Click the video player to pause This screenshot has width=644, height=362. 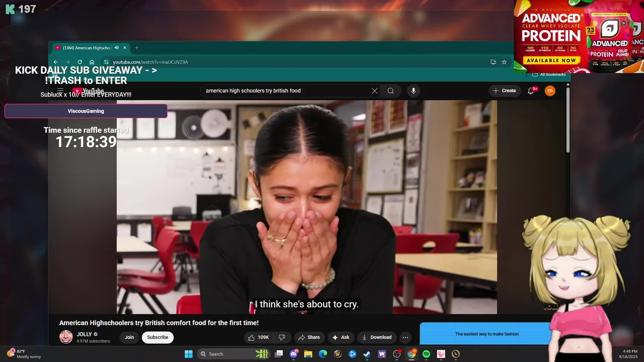coord(307,207)
